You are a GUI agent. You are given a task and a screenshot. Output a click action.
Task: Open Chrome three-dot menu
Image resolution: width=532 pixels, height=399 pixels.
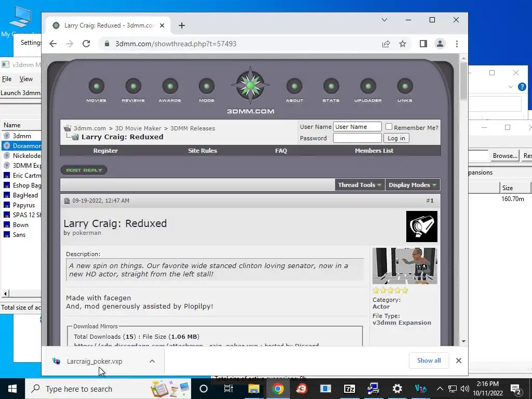tap(457, 44)
